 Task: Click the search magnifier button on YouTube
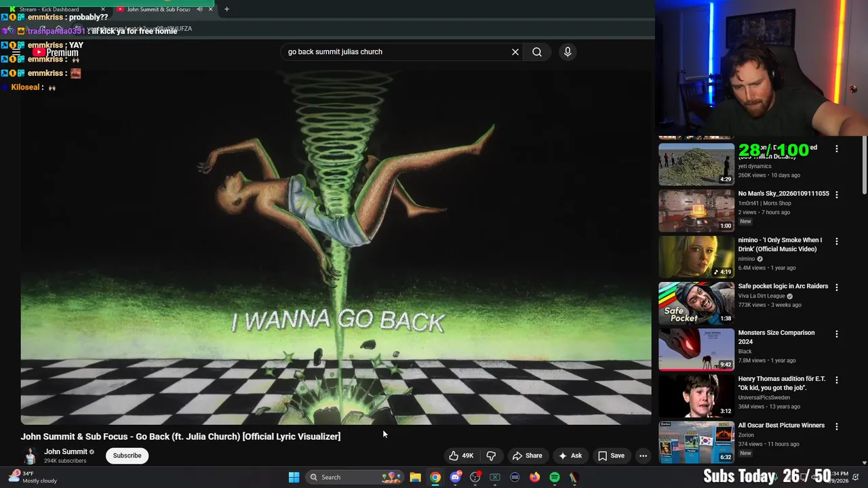point(537,52)
